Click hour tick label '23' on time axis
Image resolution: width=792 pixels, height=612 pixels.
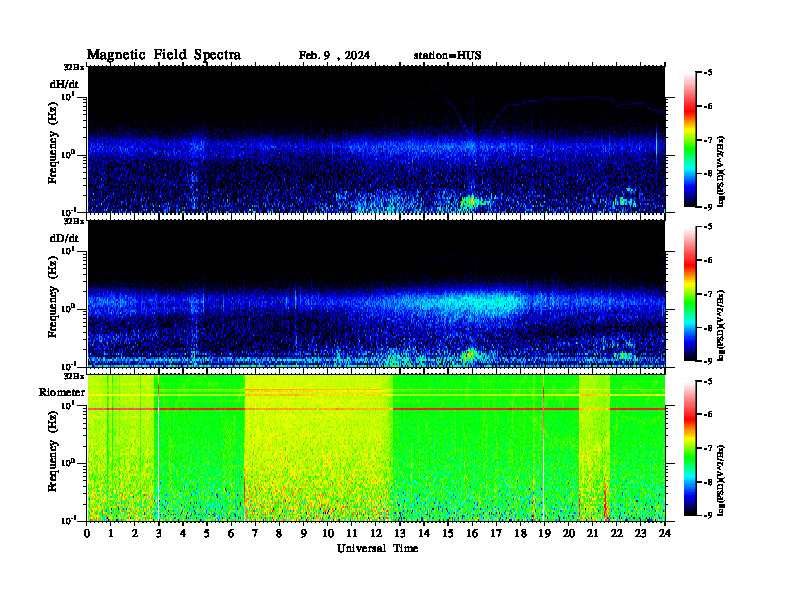[x=640, y=533]
